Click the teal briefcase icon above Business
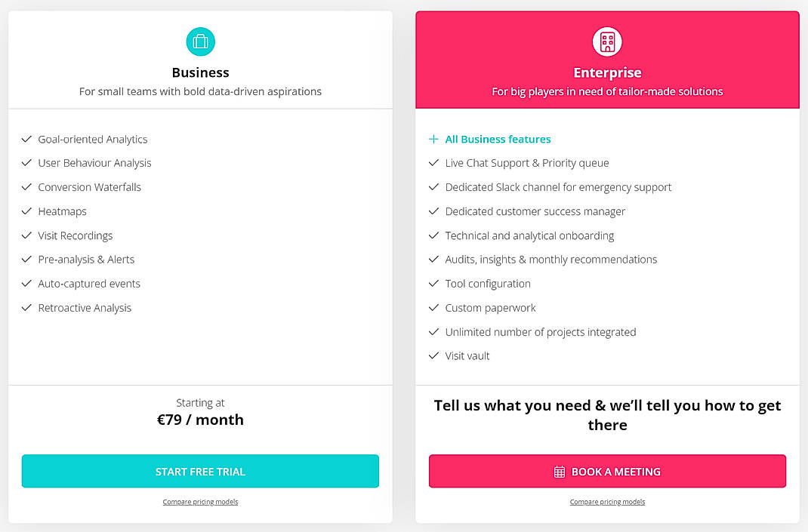 pos(200,42)
